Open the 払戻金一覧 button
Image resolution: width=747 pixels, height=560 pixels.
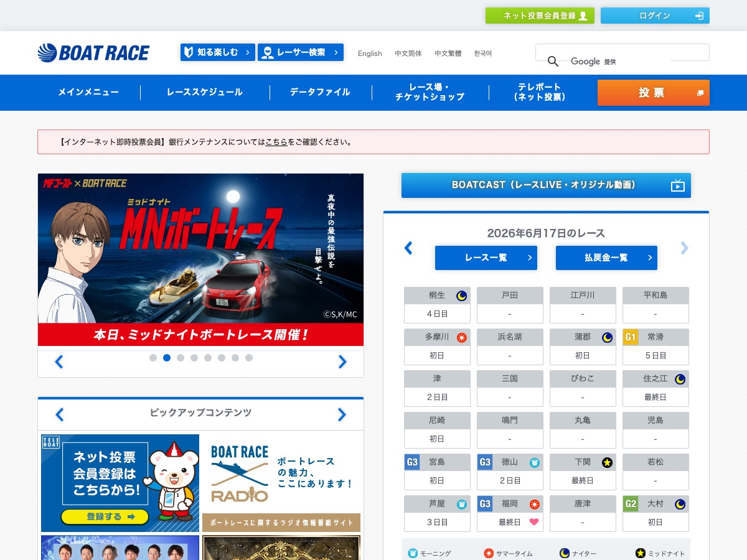point(606,258)
